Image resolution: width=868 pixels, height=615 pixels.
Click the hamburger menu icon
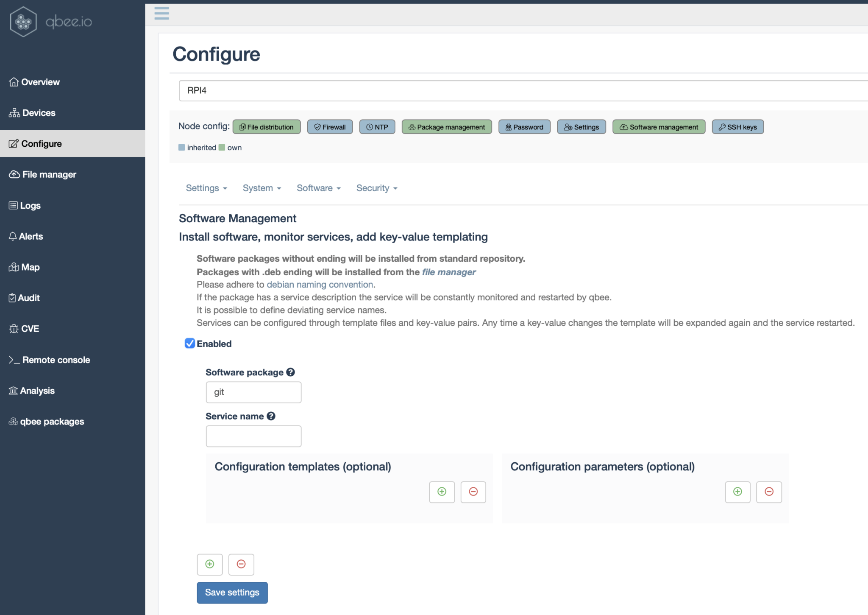(x=161, y=13)
